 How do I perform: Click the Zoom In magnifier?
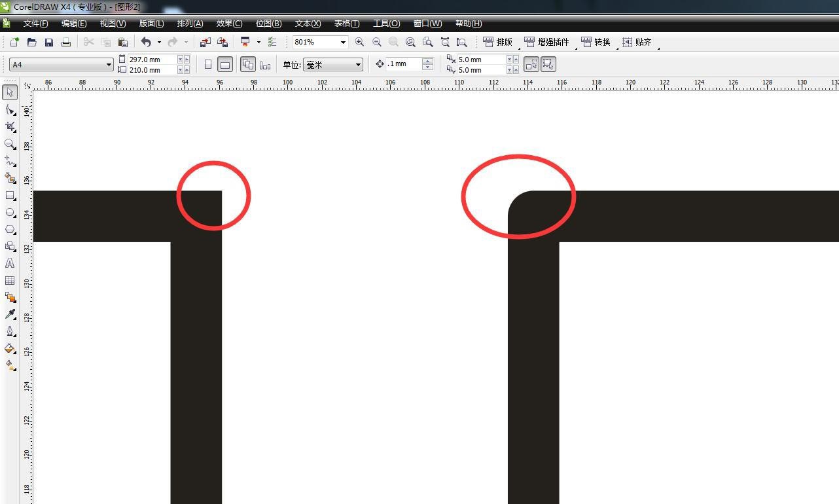359,42
